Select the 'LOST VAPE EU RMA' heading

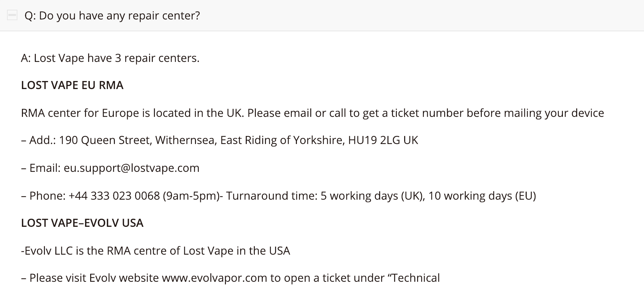[x=72, y=85]
